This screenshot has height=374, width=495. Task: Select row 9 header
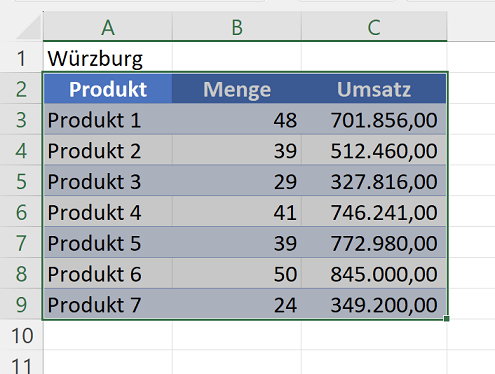pos(21,305)
